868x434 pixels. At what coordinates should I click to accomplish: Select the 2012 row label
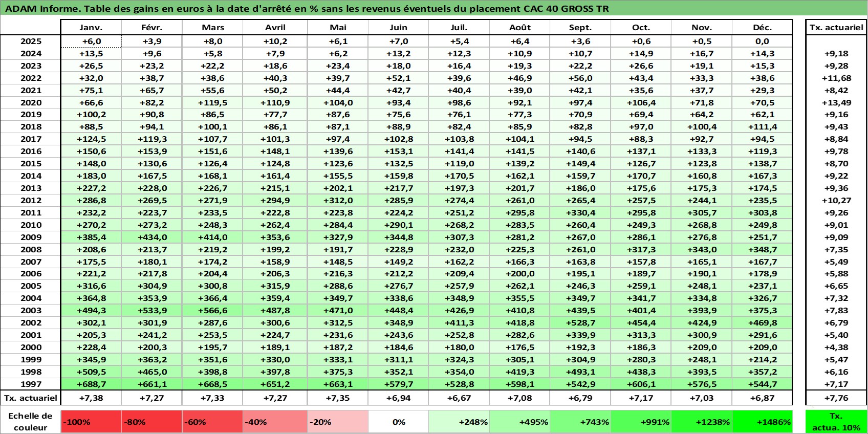click(31, 200)
